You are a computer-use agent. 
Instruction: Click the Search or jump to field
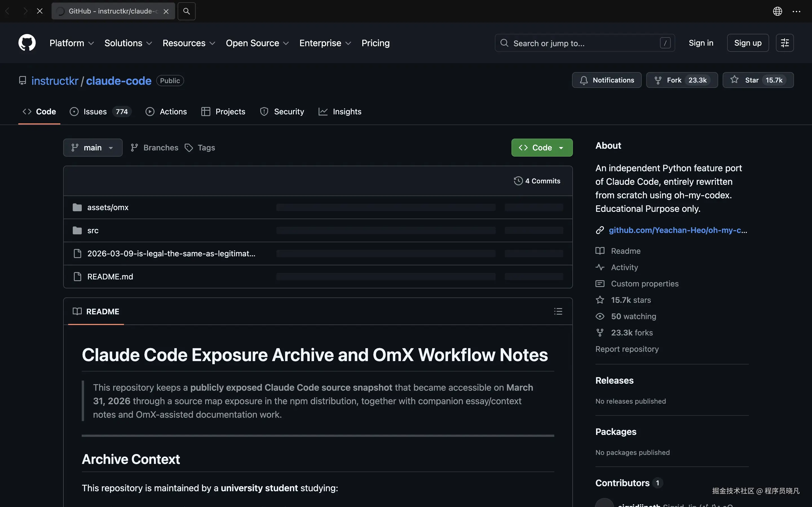tap(584, 43)
